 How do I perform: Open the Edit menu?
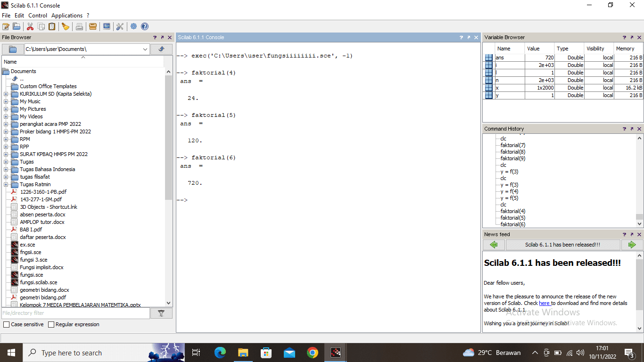[19, 16]
